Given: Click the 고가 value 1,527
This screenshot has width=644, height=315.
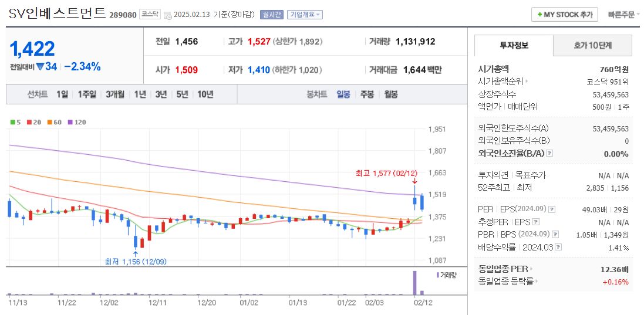Looking at the screenshot, I should (259, 42).
